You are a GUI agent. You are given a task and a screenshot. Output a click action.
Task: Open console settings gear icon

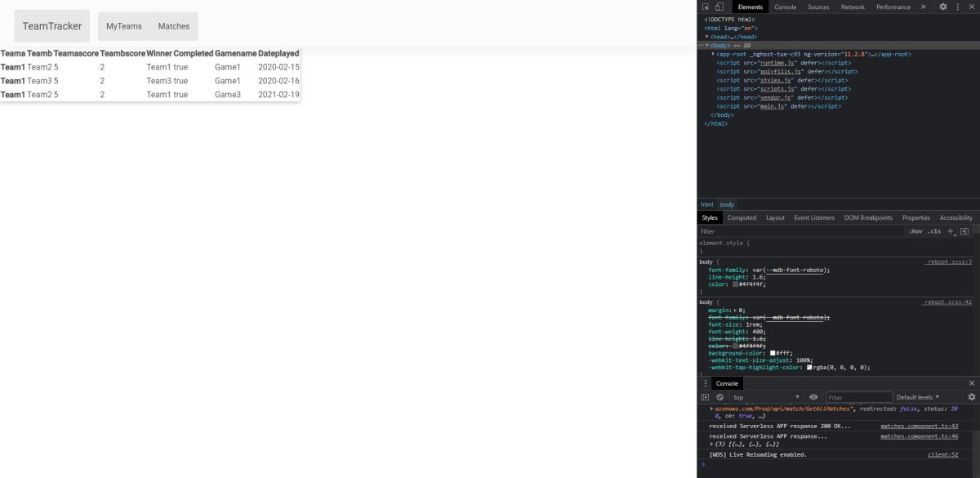[971, 397]
